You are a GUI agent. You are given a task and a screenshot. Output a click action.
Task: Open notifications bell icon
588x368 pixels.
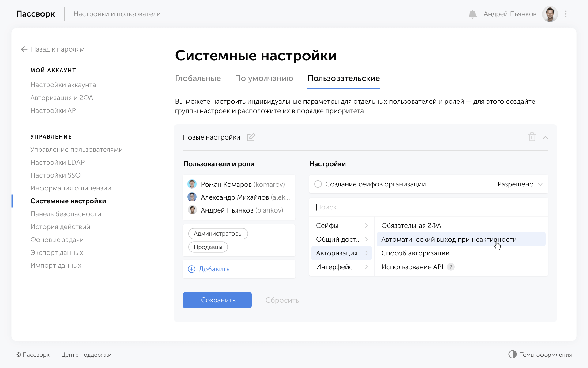point(473,14)
